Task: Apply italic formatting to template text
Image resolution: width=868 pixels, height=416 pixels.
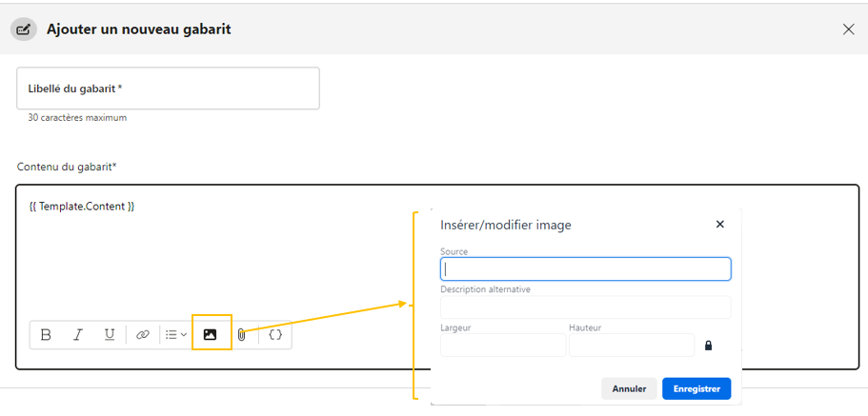Action: click(x=78, y=335)
